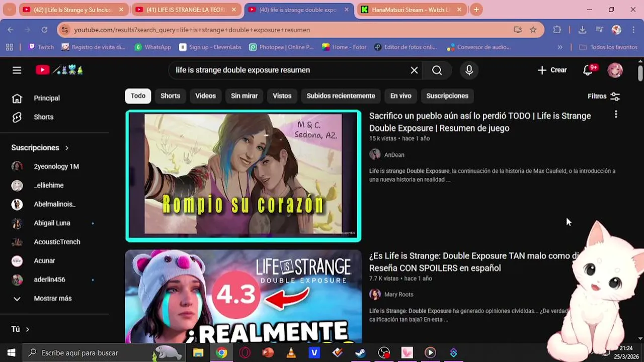Show more bookmarks with the chevron
This screenshot has height=362, width=644.
point(560,47)
